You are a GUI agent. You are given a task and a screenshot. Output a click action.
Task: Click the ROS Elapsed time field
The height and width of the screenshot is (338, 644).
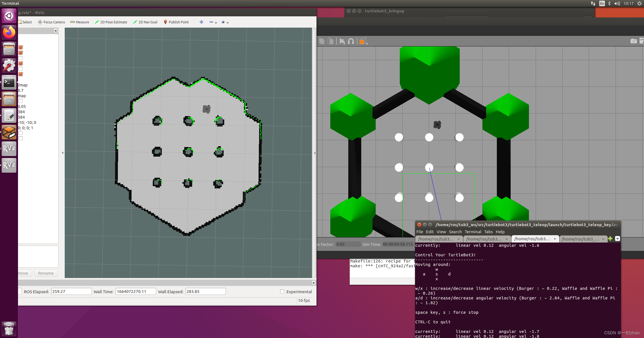71,292
